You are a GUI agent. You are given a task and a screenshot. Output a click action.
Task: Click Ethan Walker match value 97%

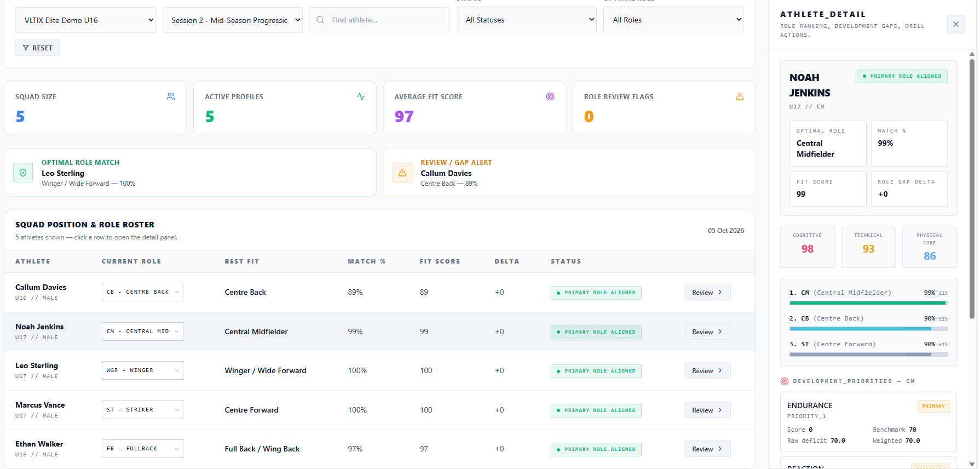point(355,449)
